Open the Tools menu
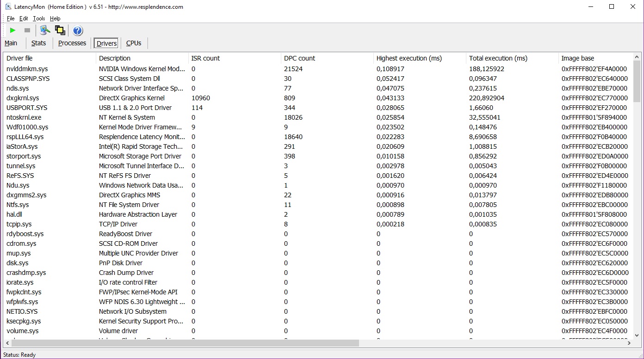The height and width of the screenshot is (359, 644). 39,18
